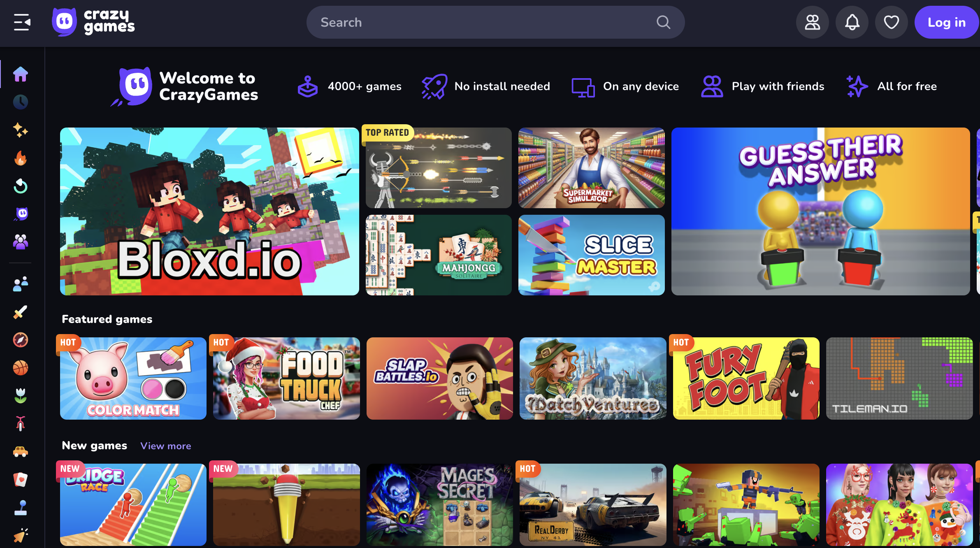This screenshot has height=548, width=980.
Task: Open Fury Foot game thumbnail
Action: (746, 378)
